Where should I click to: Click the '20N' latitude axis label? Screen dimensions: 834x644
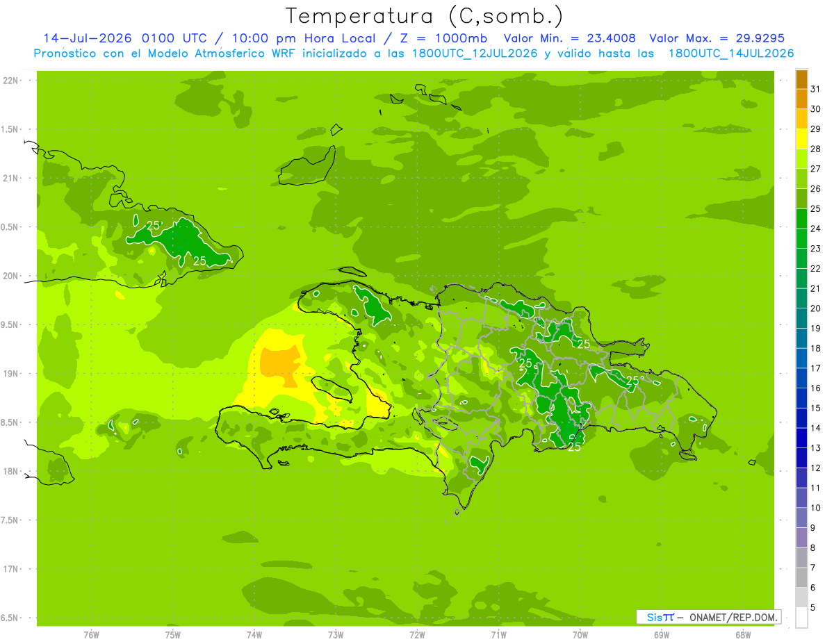pyautogui.click(x=12, y=276)
